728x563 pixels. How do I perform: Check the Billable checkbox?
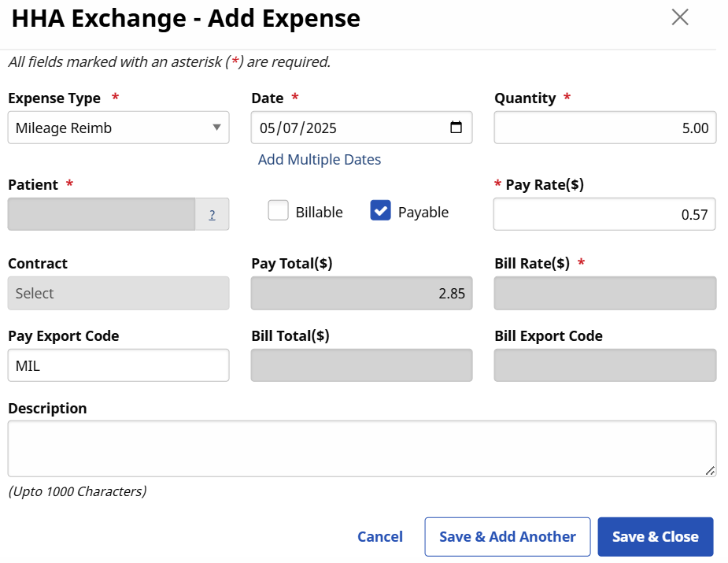click(x=278, y=211)
